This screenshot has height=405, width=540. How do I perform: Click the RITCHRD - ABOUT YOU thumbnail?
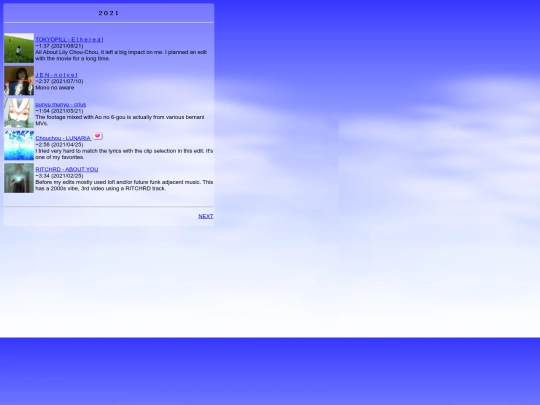tap(19, 178)
